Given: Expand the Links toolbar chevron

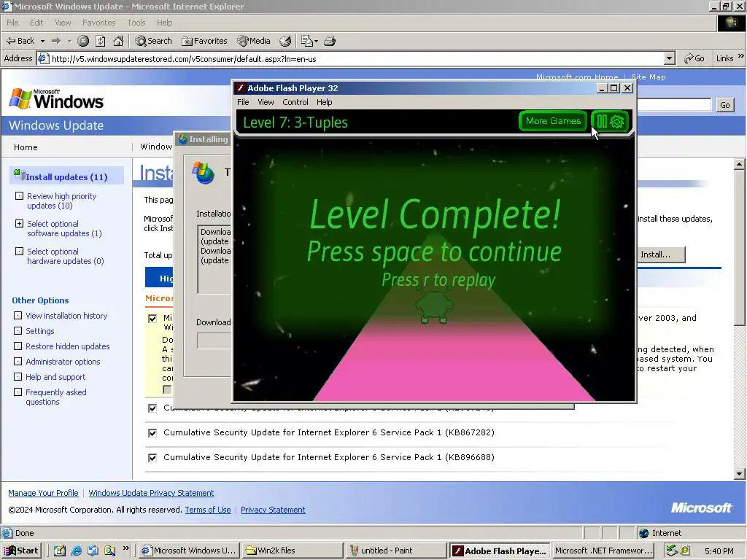Looking at the screenshot, I should [741, 56].
